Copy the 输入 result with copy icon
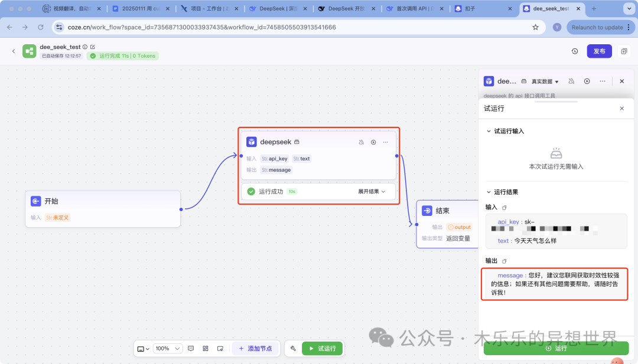This screenshot has height=364, width=638. click(504, 208)
